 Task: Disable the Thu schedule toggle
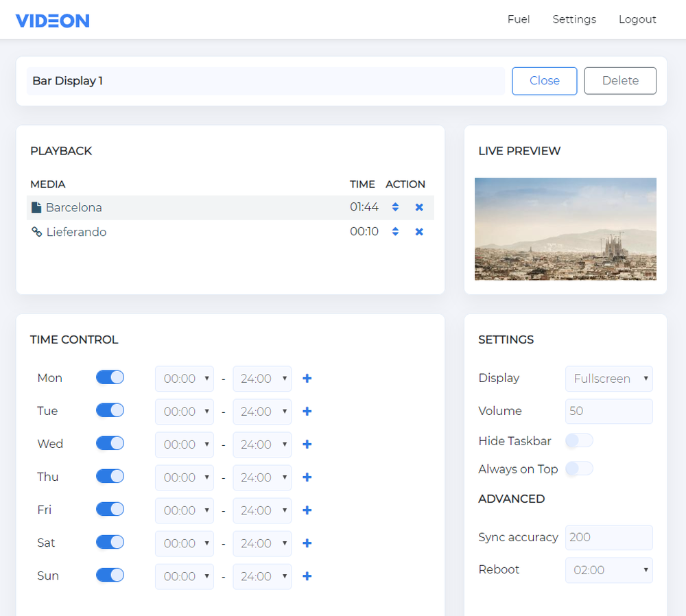[110, 476]
